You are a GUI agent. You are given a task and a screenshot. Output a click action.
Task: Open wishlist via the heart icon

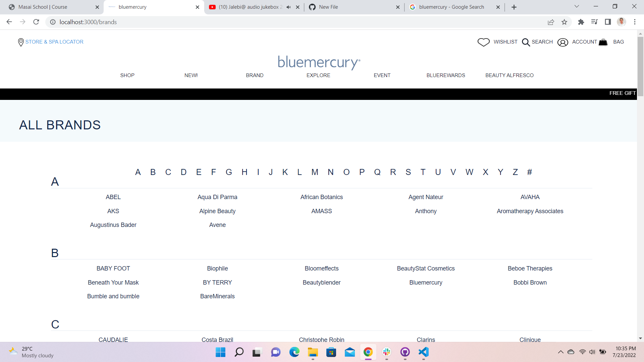coord(484,42)
